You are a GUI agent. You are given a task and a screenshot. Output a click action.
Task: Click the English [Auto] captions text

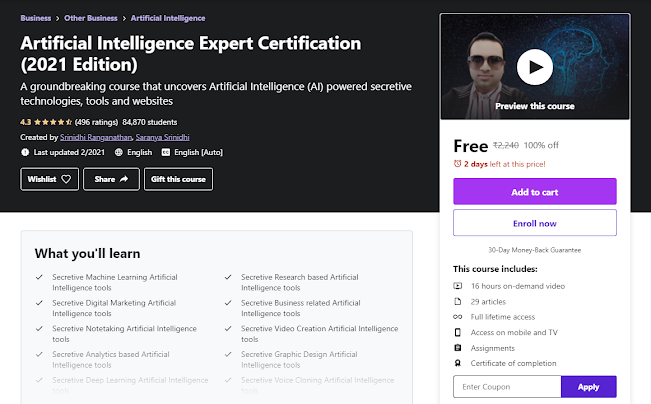[198, 152]
